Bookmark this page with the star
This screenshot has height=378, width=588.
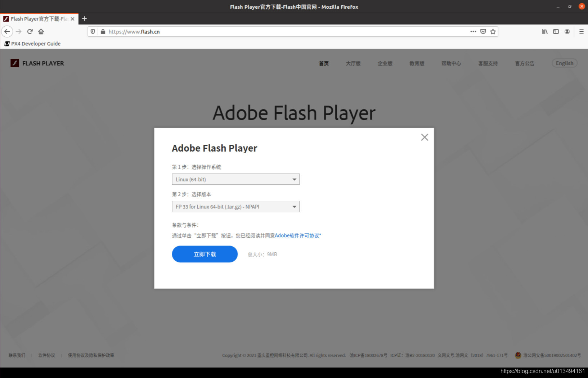pos(493,32)
